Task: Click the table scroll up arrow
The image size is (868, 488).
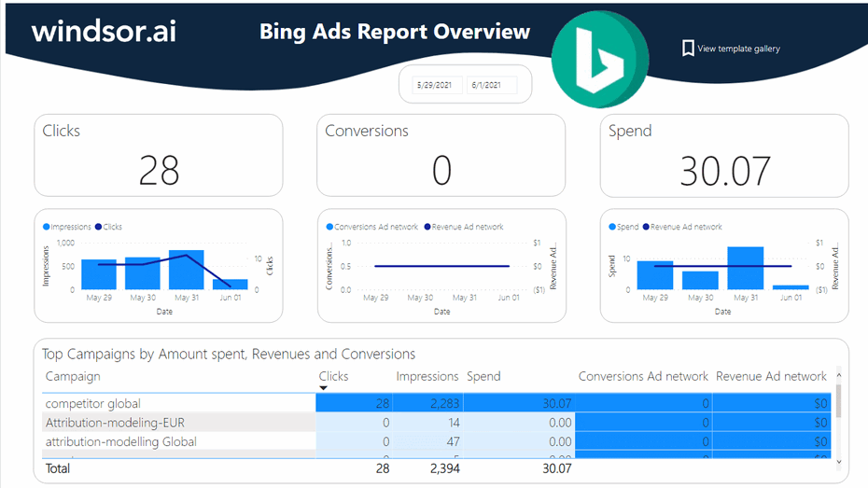Action: tap(839, 374)
